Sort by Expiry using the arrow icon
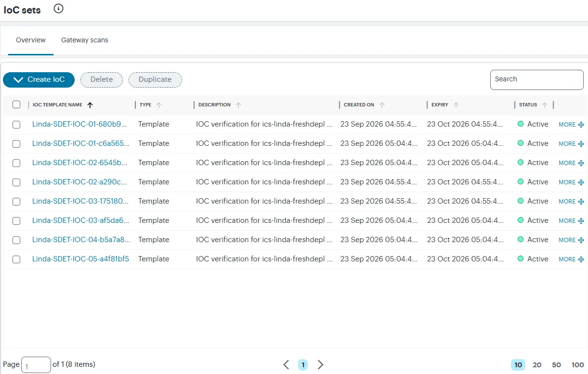 (x=456, y=105)
